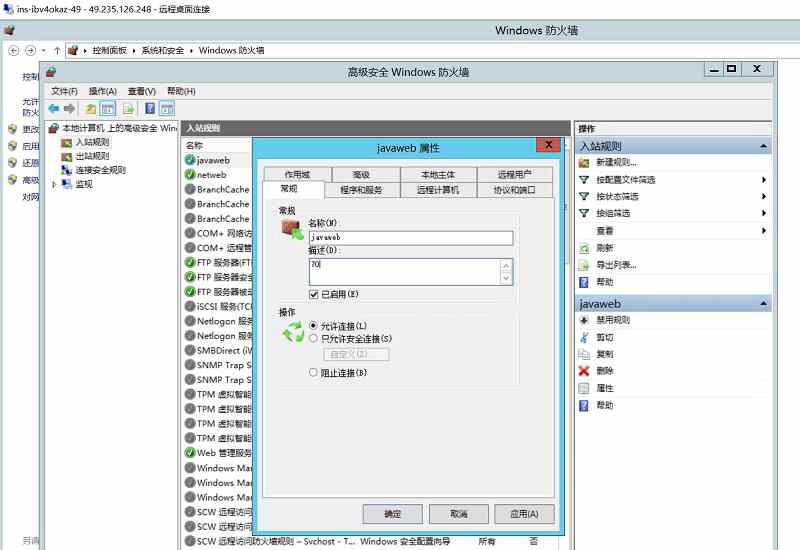800x550 pixels.
Task: Click the filter by profile funnel icon
Action: pyautogui.click(x=584, y=180)
